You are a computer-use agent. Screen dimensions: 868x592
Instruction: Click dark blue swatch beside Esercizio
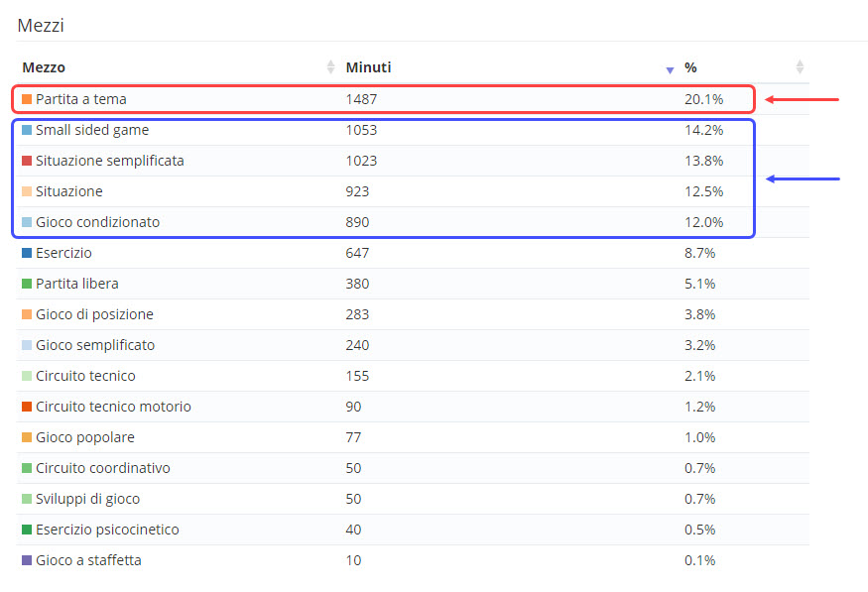[27, 253]
